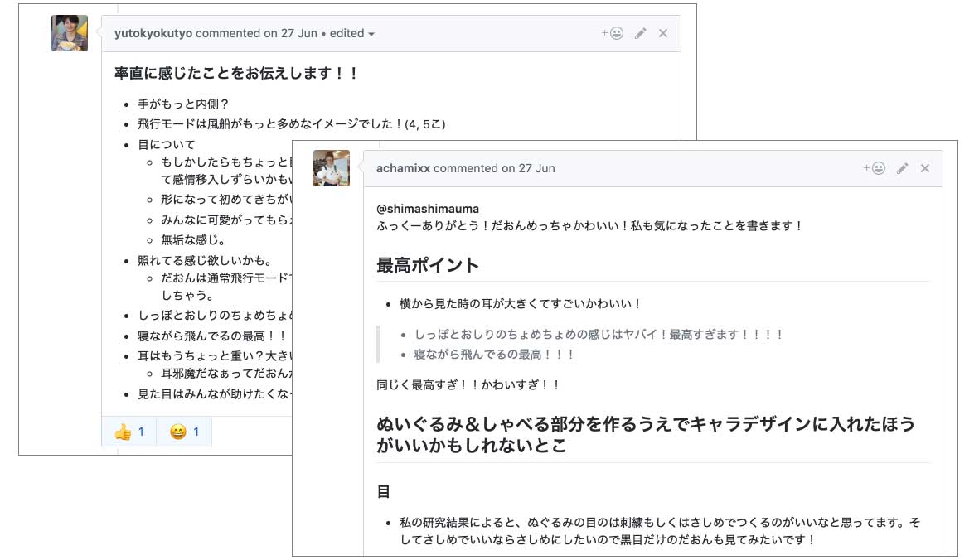
Task: Toggle the smiling face reaction
Action: 184,432
